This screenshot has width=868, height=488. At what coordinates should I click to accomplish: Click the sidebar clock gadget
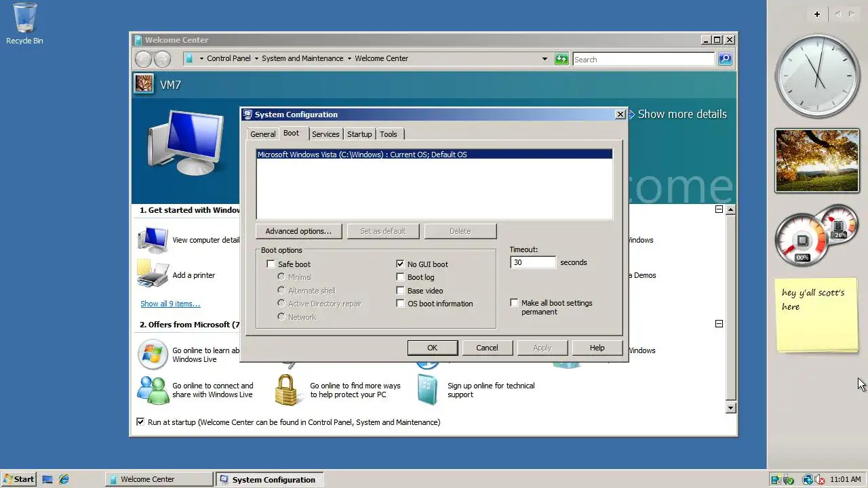817,75
